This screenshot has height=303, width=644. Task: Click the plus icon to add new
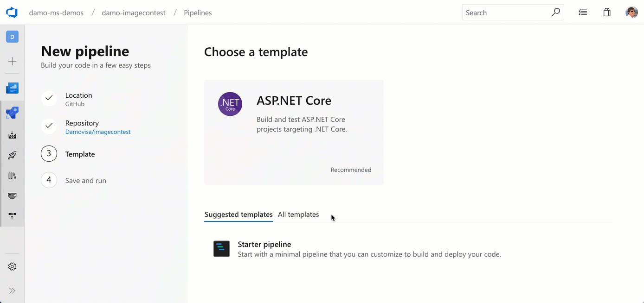(12, 61)
